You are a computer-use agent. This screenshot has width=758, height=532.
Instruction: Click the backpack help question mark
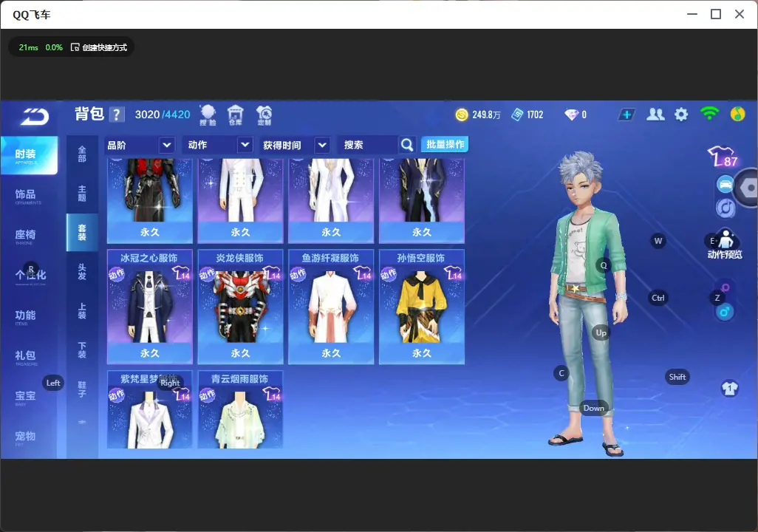117,115
